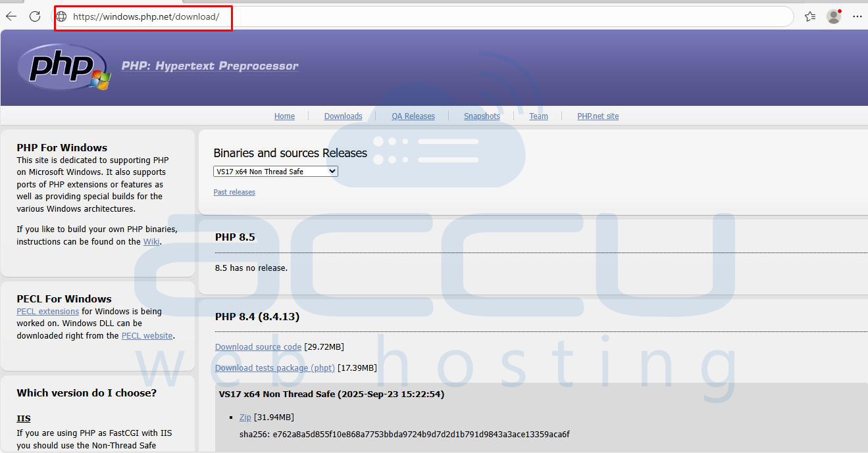Open the browser settings ellipsis menu

click(x=857, y=16)
